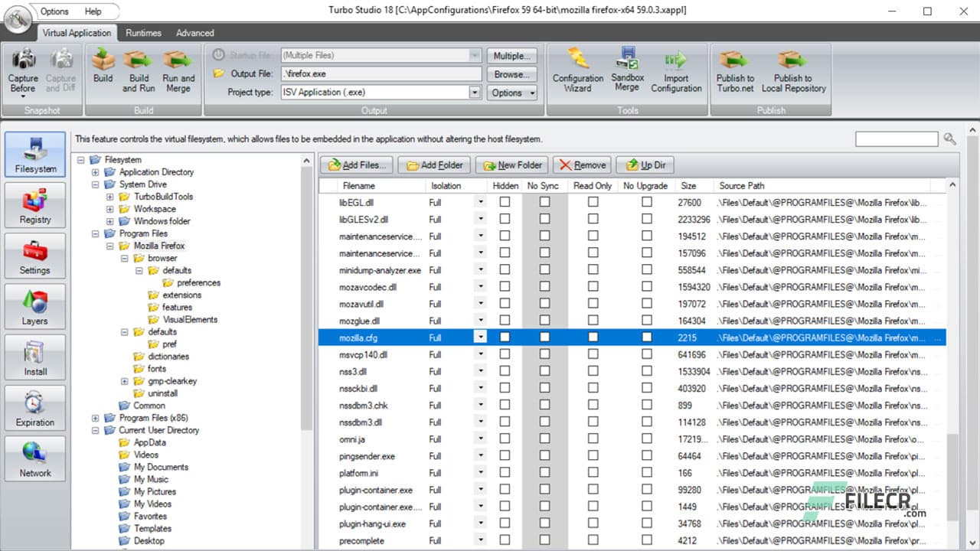Click Publish to Turbo.net
980x551 pixels.
[734, 70]
